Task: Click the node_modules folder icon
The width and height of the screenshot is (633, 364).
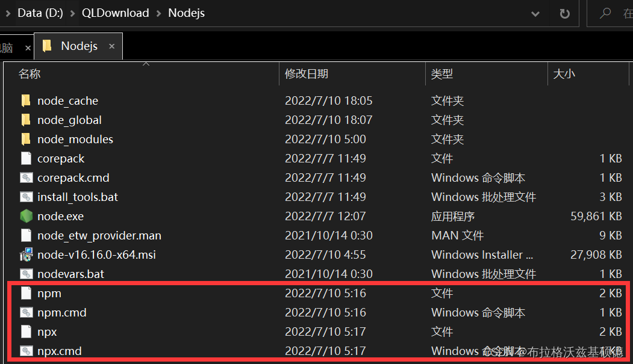Action: (25, 139)
